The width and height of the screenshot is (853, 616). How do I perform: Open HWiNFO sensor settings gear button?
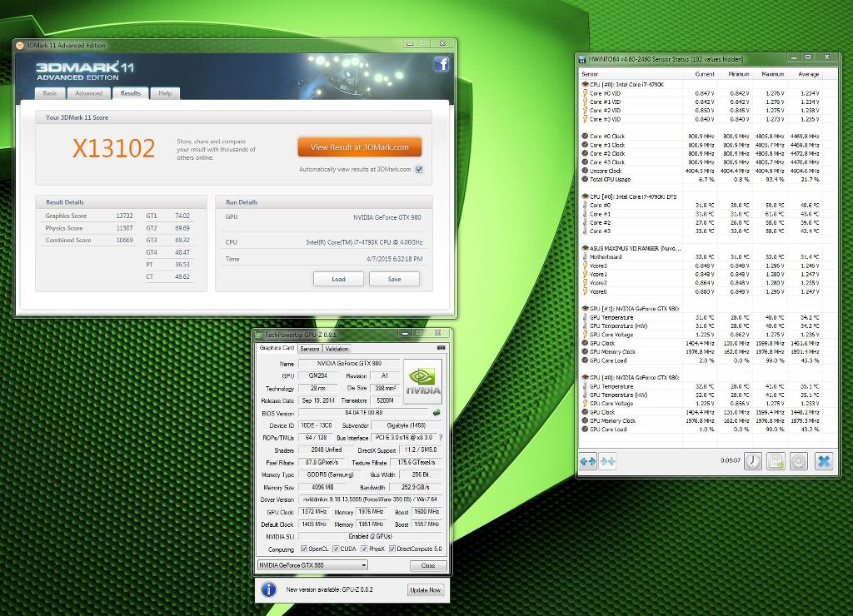799,461
